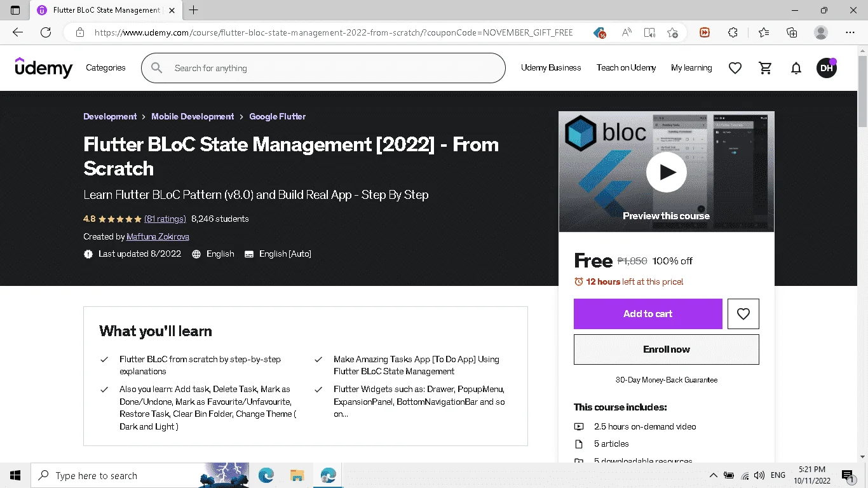Screen dimensions: 868x488
Task: Open the first Edge taskbar icon
Action: tap(266, 475)
